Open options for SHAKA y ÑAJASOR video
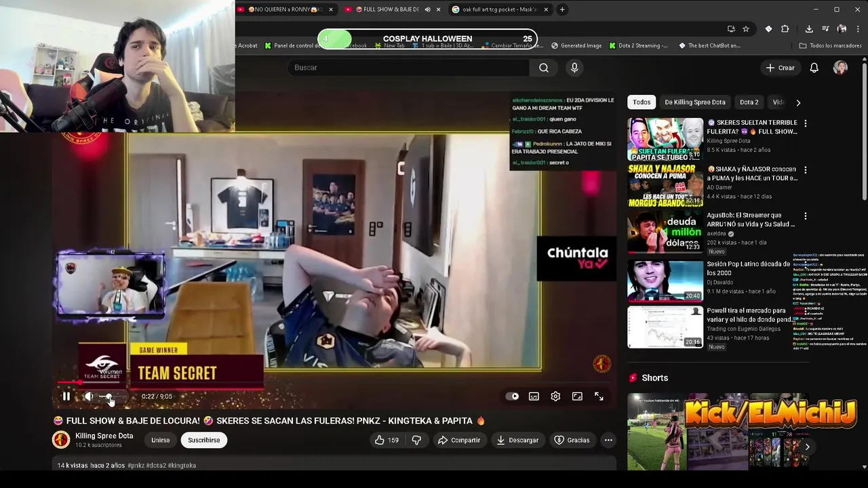 click(806, 169)
